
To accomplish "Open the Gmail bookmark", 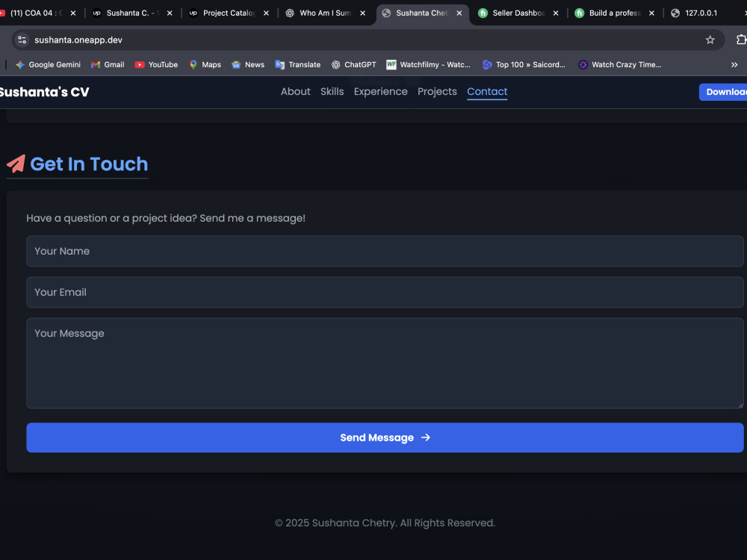I will coord(108,65).
